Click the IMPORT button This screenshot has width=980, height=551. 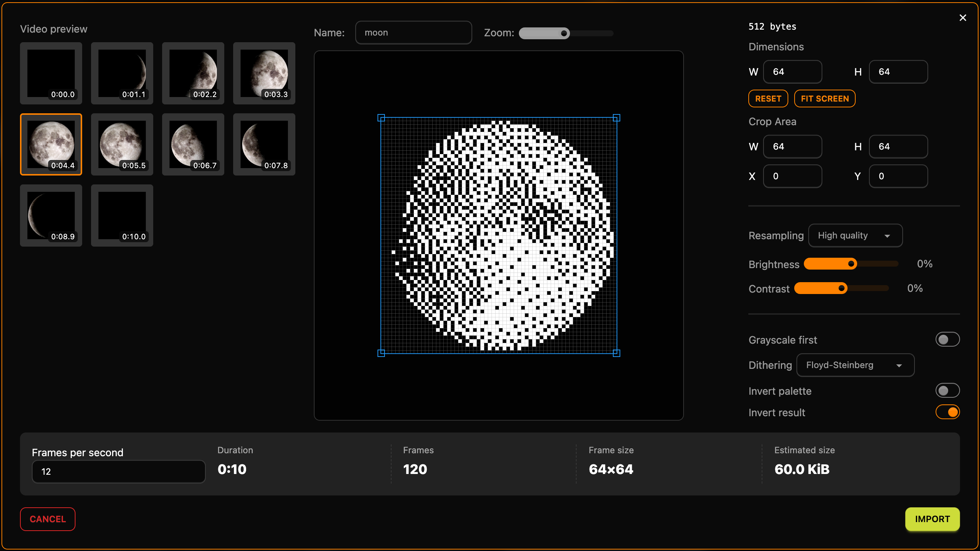coord(932,519)
